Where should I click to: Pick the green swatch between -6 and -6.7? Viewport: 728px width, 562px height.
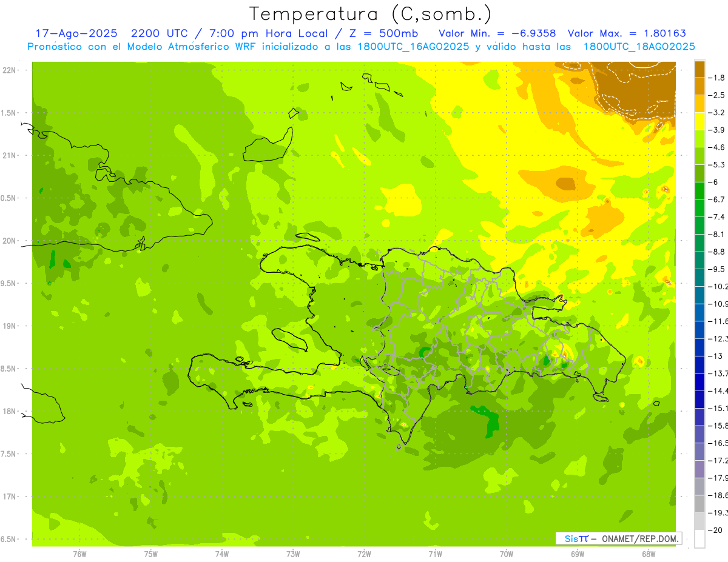pyautogui.click(x=699, y=191)
